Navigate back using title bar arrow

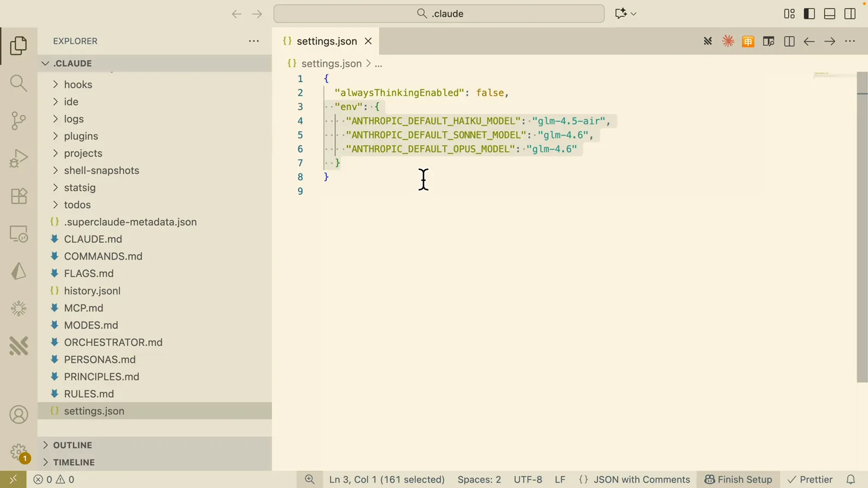tap(237, 14)
